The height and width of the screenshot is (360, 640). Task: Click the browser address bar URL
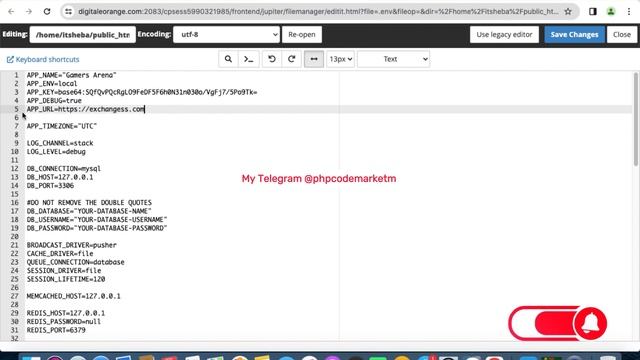(x=318, y=11)
